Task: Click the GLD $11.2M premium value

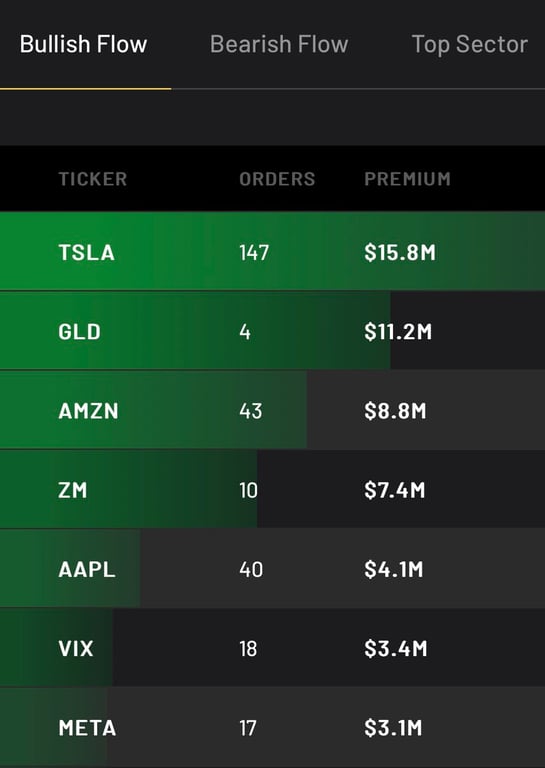Action: pyautogui.click(x=398, y=332)
